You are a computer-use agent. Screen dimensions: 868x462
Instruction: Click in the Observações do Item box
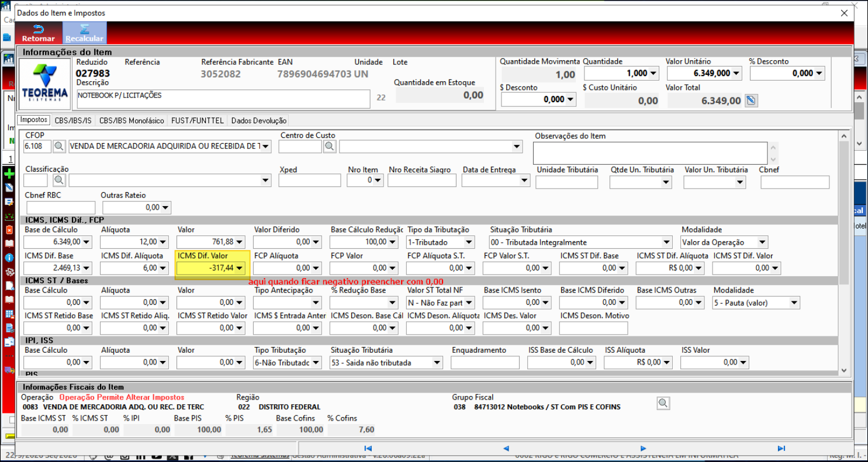point(650,153)
